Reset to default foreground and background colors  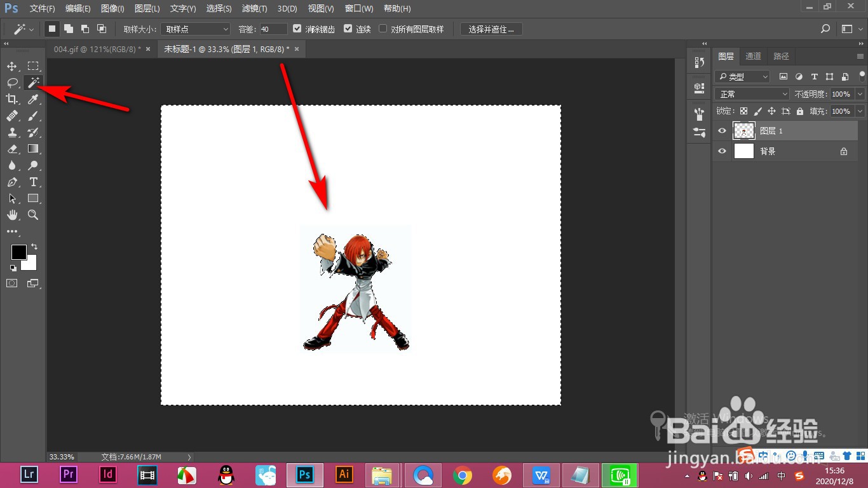coord(13,268)
